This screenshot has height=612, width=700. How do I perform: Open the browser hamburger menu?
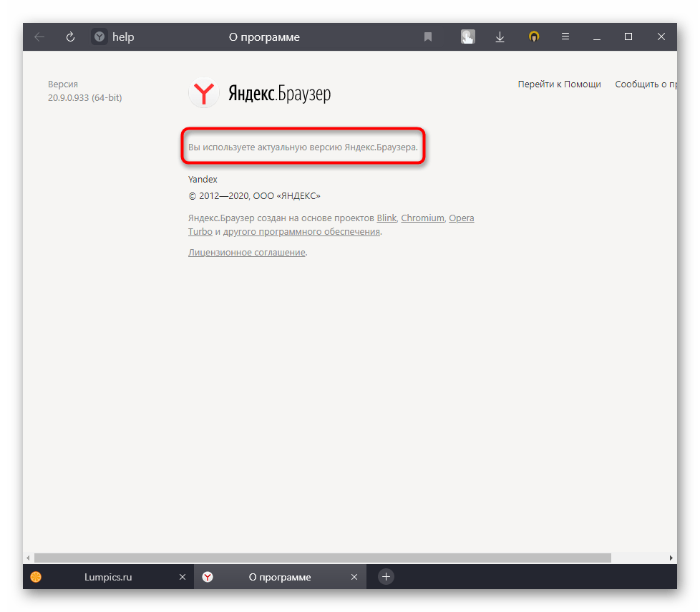565,37
